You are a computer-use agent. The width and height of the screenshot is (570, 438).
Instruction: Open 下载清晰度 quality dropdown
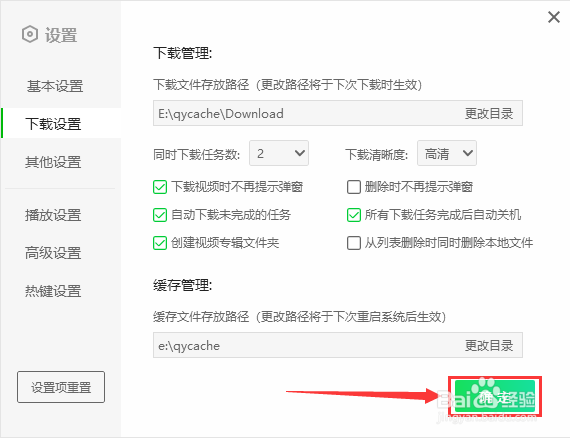(447, 153)
